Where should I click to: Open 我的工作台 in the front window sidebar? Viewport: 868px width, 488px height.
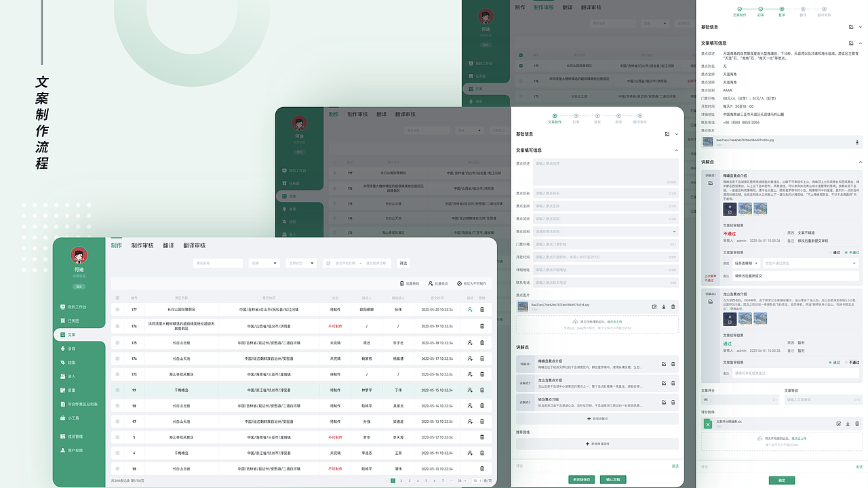coord(73,307)
